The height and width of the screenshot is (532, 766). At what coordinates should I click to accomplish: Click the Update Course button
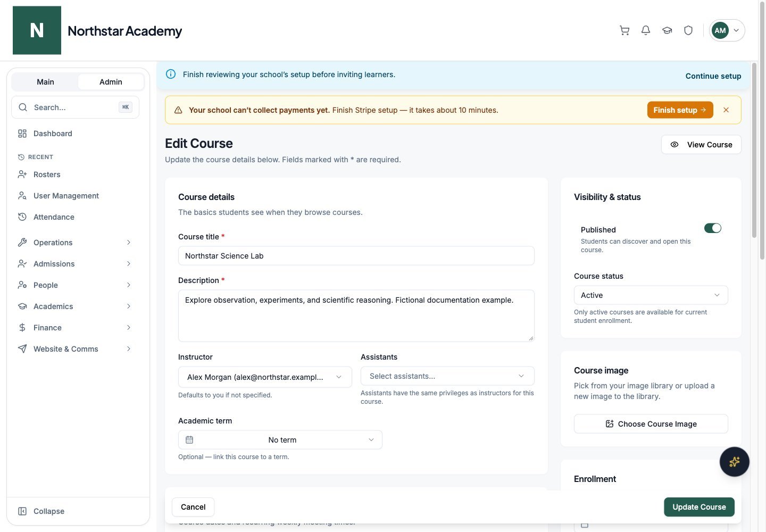pos(699,507)
